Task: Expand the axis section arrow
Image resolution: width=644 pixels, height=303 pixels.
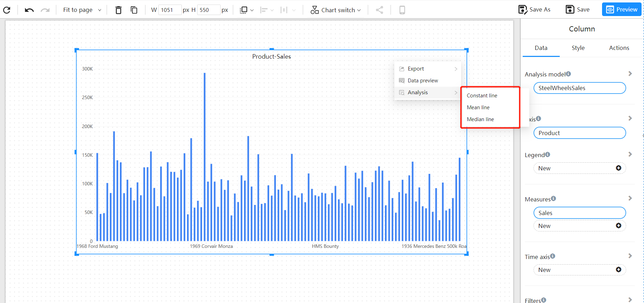Action: pyautogui.click(x=630, y=118)
